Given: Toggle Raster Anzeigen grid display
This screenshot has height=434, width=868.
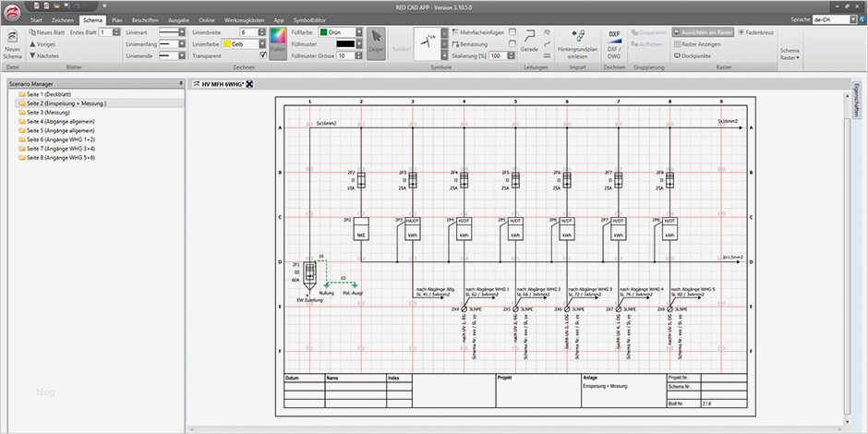Looking at the screenshot, I should coord(697,43).
